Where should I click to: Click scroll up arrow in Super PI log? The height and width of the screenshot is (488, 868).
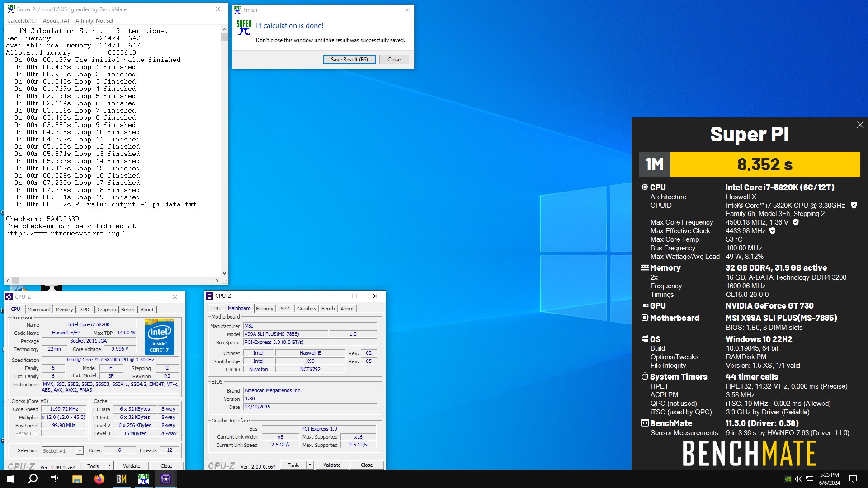[x=224, y=29]
